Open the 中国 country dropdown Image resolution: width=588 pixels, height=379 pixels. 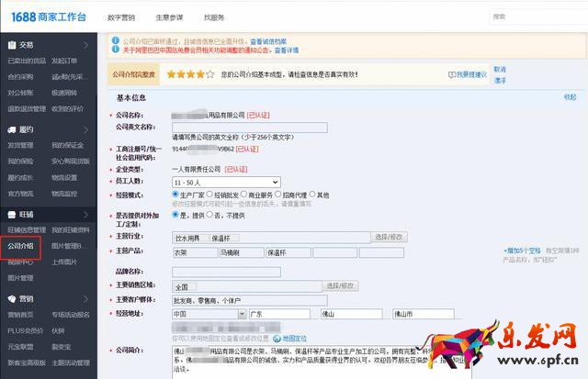tap(203, 313)
